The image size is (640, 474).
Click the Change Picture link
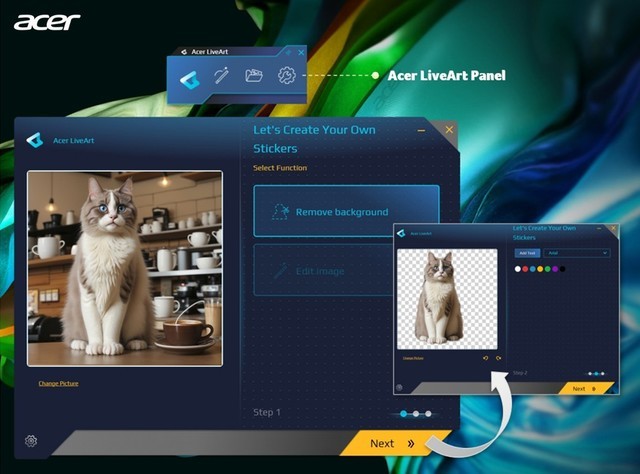tap(58, 383)
